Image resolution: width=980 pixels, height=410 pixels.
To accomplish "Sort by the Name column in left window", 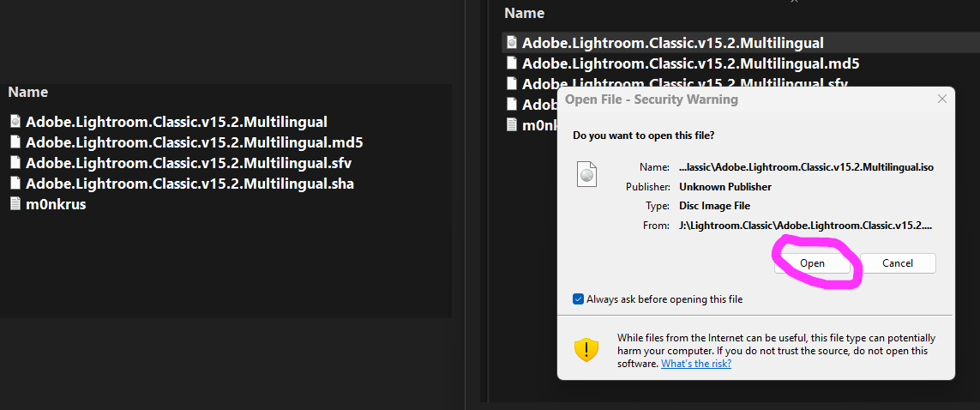I will (28, 92).
